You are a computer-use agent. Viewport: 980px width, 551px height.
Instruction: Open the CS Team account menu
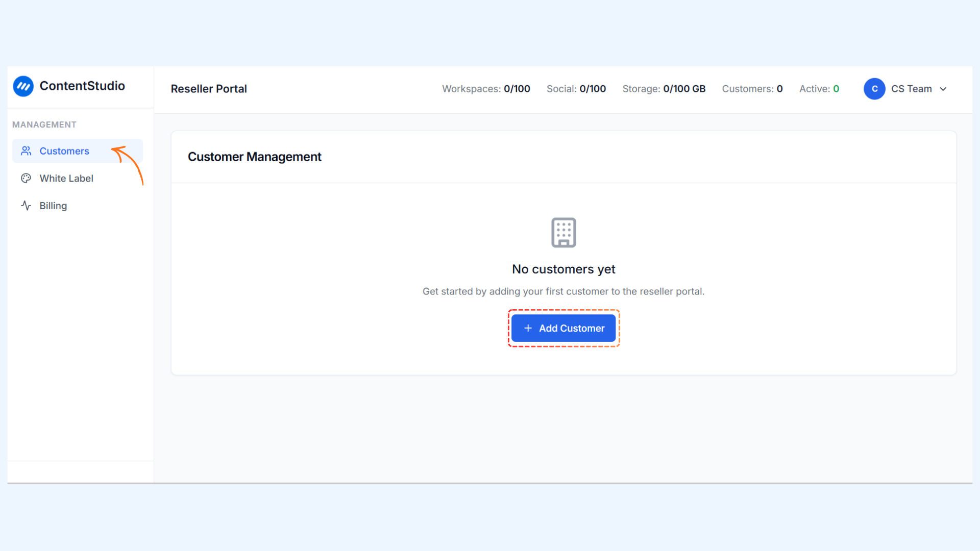click(x=911, y=89)
